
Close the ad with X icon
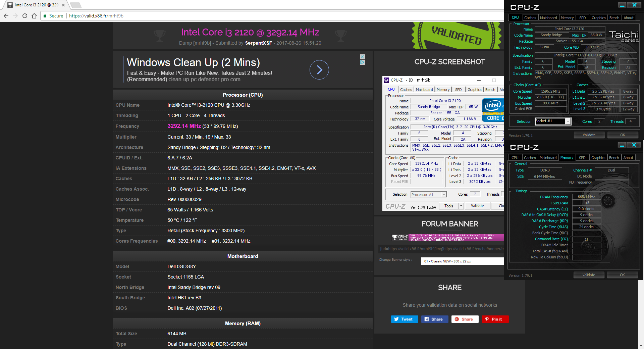coord(362,57)
